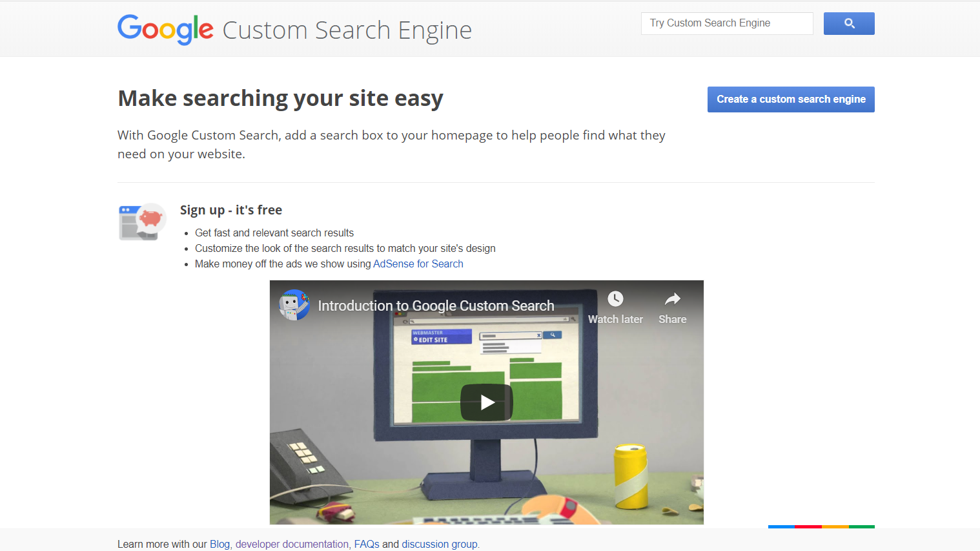Open the video channel avatar icon
Image resolution: width=980 pixels, height=551 pixels.
294,305
